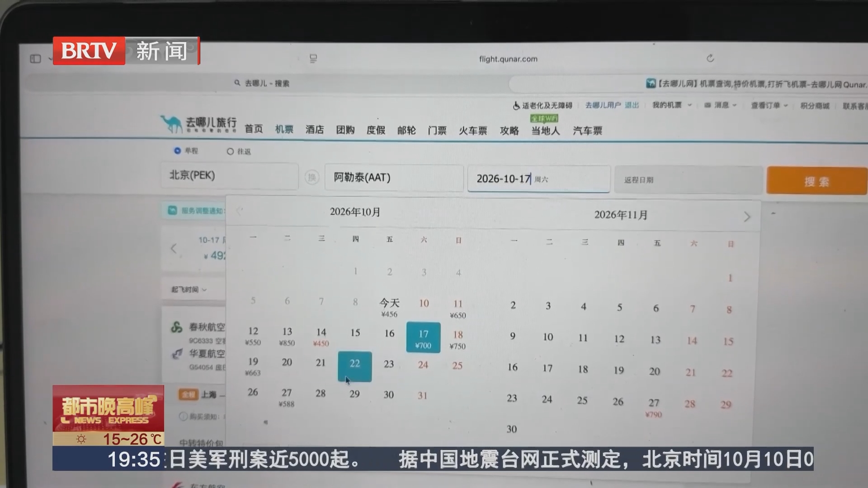
Task: Go to previous month in the calendar
Action: click(240, 211)
